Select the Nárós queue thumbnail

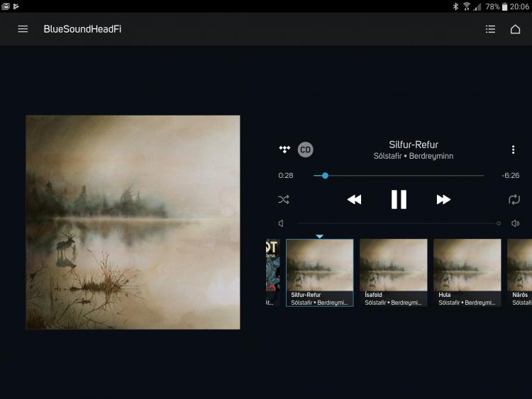pyautogui.click(x=519, y=273)
